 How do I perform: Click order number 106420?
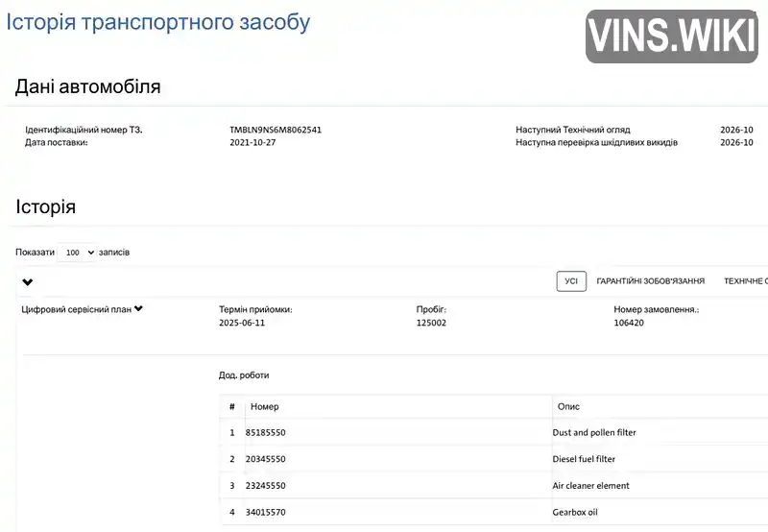click(629, 324)
